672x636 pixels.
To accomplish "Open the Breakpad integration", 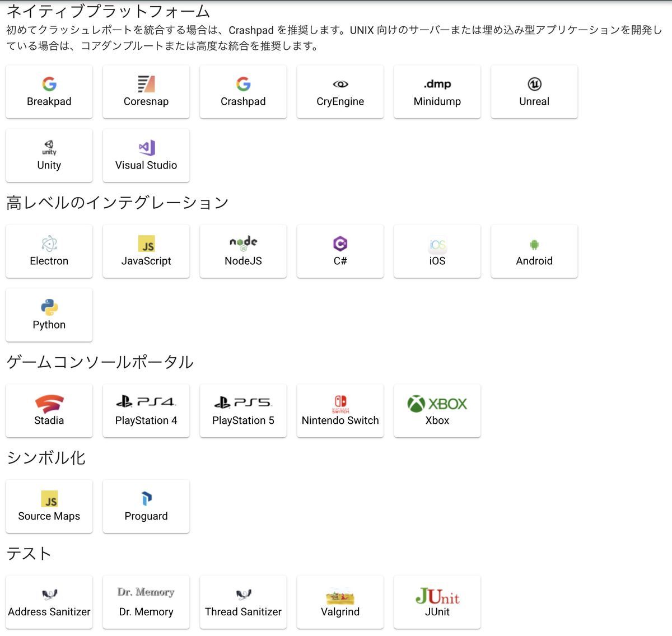I will point(49,91).
